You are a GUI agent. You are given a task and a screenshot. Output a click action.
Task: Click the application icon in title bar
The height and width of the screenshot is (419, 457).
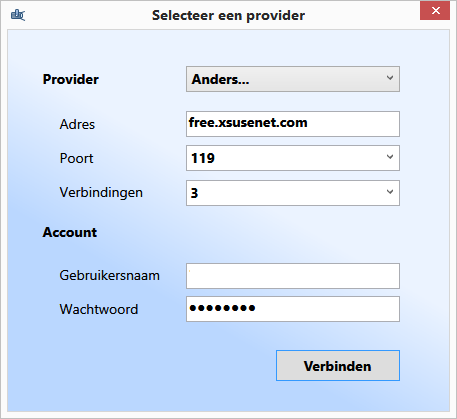(x=18, y=15)
